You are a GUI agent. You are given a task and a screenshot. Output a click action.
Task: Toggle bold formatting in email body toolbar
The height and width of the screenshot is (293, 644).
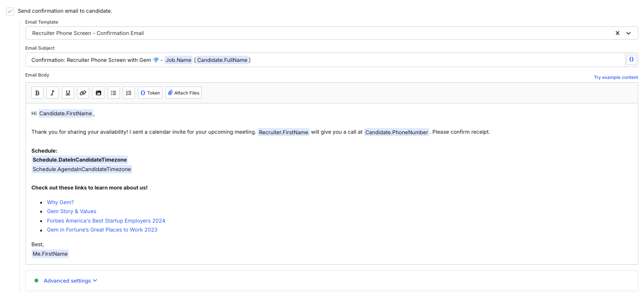pos(37,93)
